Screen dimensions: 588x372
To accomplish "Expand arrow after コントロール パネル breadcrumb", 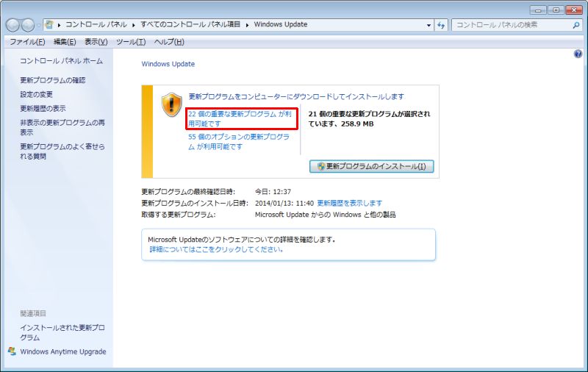I will pos(133,25).
